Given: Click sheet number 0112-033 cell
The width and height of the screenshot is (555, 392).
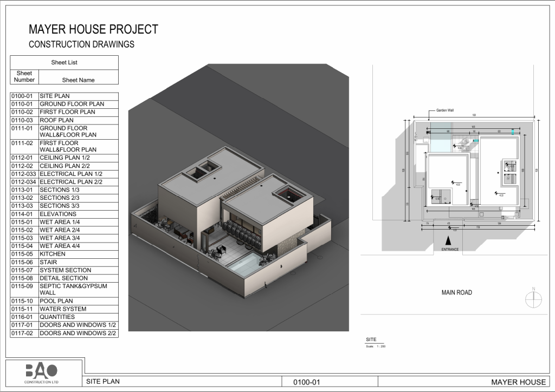Looking at the screenshot, I should tap(24, 174).
